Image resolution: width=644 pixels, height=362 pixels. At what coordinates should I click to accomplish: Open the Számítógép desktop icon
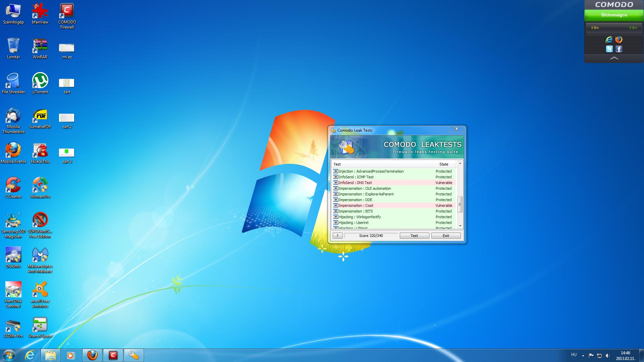coord(13,14)
